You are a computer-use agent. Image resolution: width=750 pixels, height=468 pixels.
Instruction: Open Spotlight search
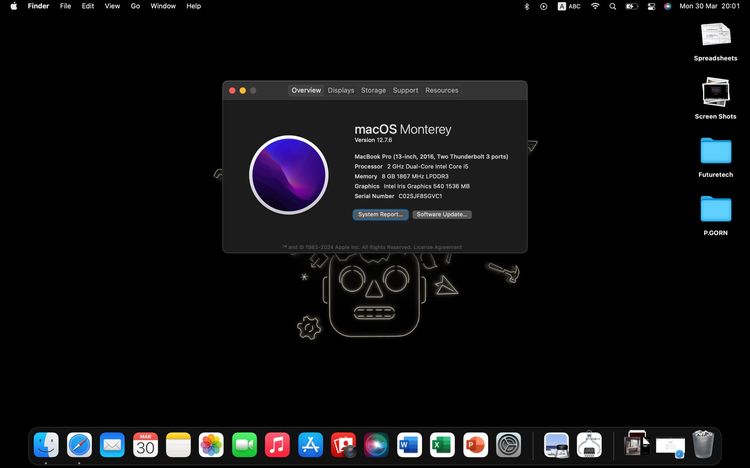pyautogui.click(x=613, y=6)
